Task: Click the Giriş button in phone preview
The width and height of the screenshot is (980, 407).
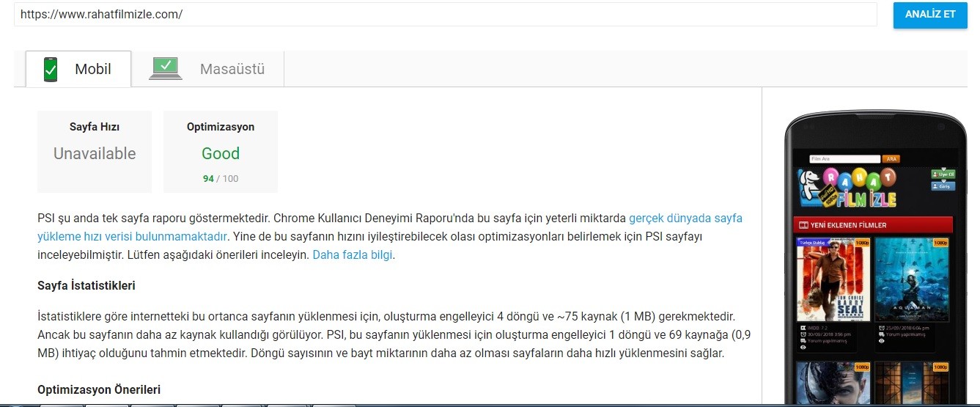Action: pos(943,186)
